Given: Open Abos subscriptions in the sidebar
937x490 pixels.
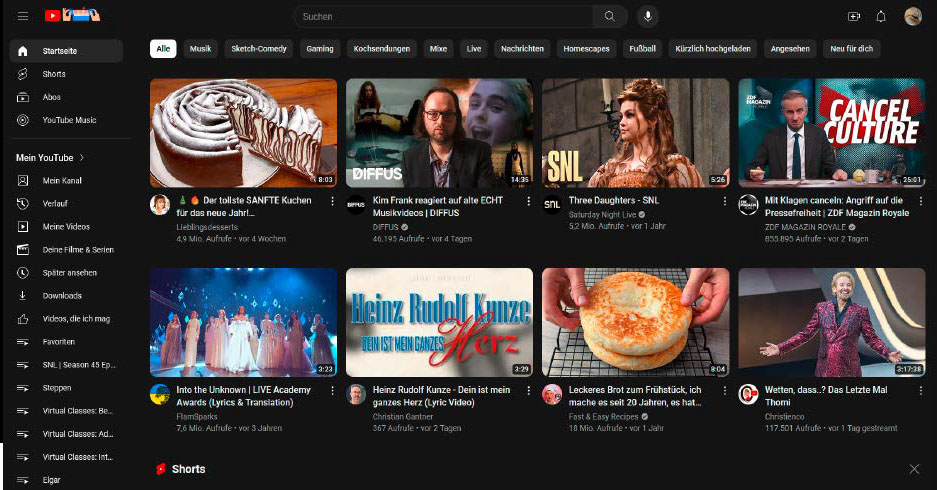Looking at the screenshot, I should pyautogui.click(x=66, y=97).
